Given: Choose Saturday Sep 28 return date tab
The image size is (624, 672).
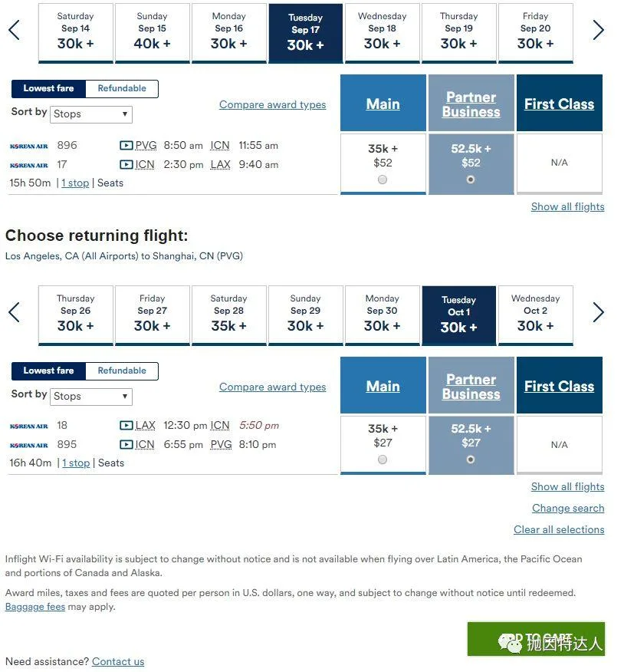Looking at the screenshot, I should (x=228, y=315).
